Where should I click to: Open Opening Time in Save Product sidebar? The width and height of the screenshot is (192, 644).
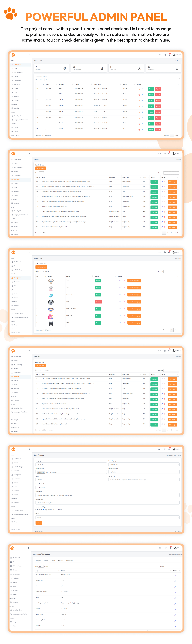point(18,510)
